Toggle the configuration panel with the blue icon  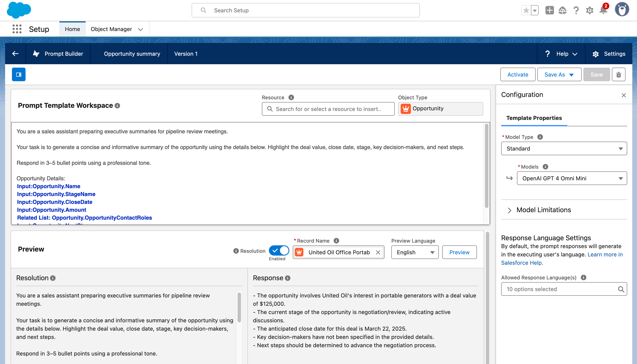[x=19, y=74]
